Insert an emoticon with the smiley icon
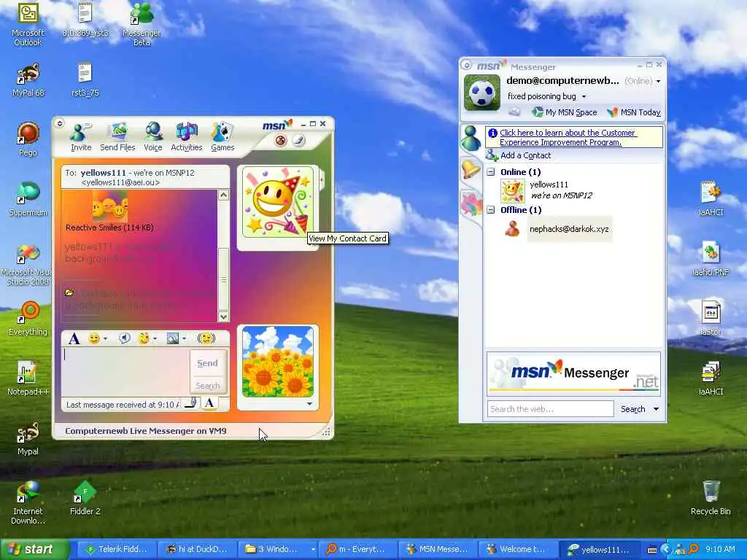747x560 pixels. click(94, 338)
